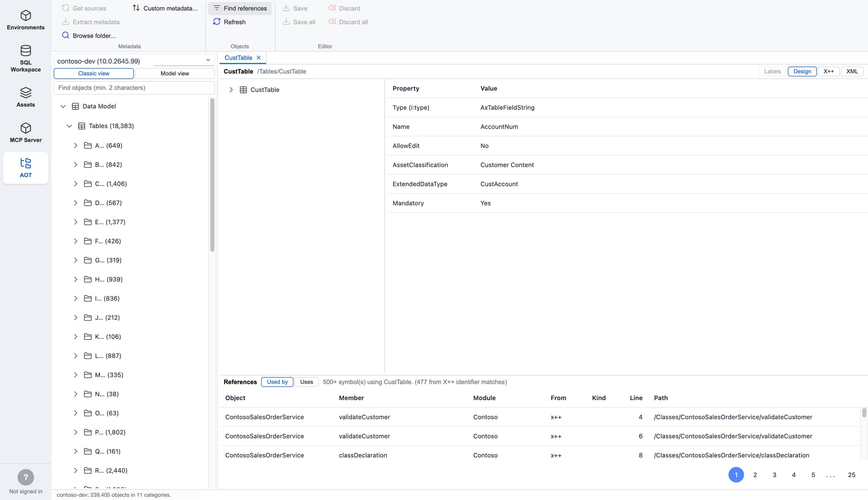The width and height of the screenshot is (868, 500).
Task: Switch to the X++ view
Action: coord(829,71)
